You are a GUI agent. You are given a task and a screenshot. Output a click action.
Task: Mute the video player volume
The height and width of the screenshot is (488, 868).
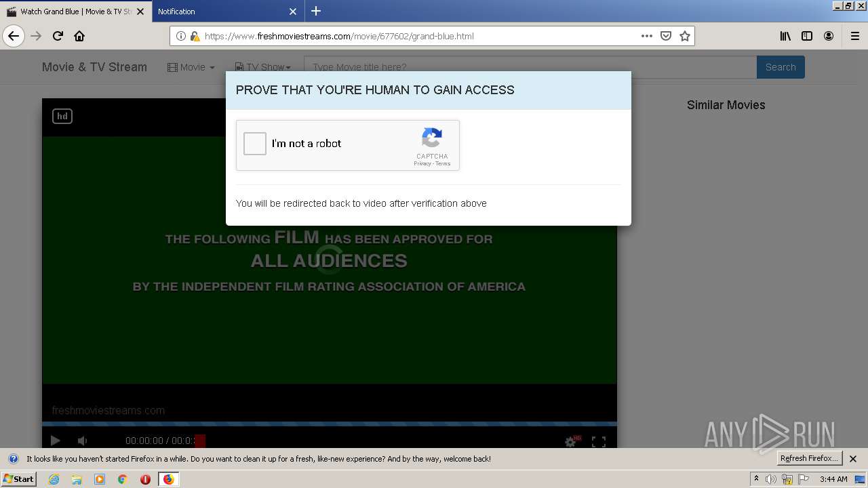(82, 441)
